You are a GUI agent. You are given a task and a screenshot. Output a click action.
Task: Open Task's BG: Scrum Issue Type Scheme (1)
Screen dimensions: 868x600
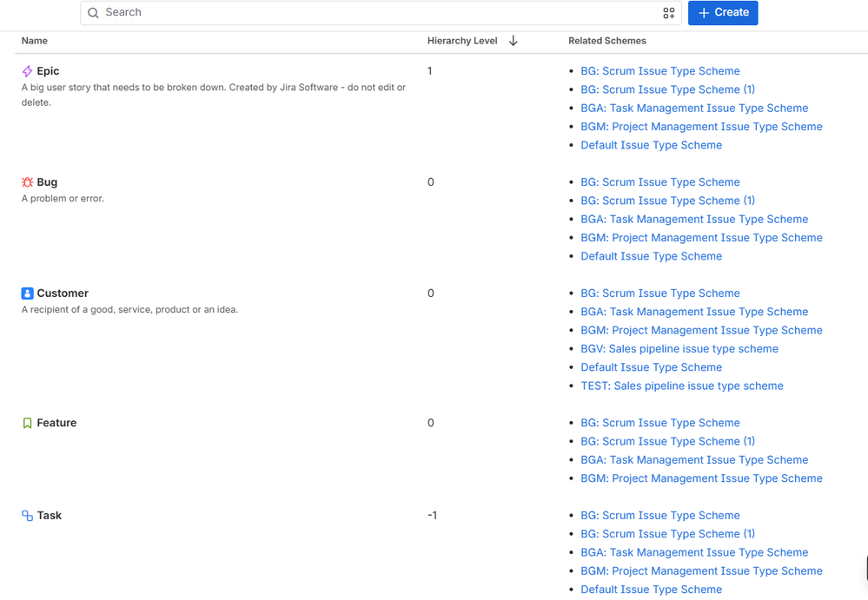667,534
